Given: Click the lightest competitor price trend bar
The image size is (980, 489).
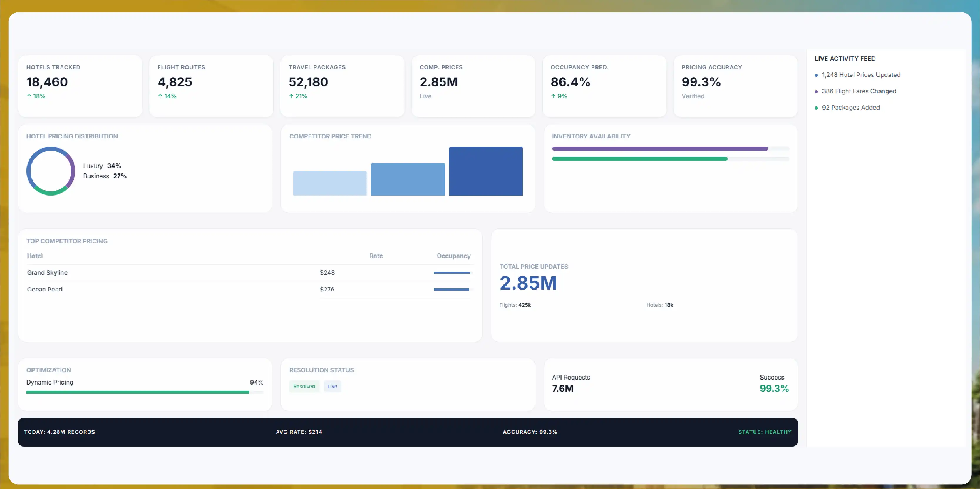Looking at the screenshot, I should 330,183.
